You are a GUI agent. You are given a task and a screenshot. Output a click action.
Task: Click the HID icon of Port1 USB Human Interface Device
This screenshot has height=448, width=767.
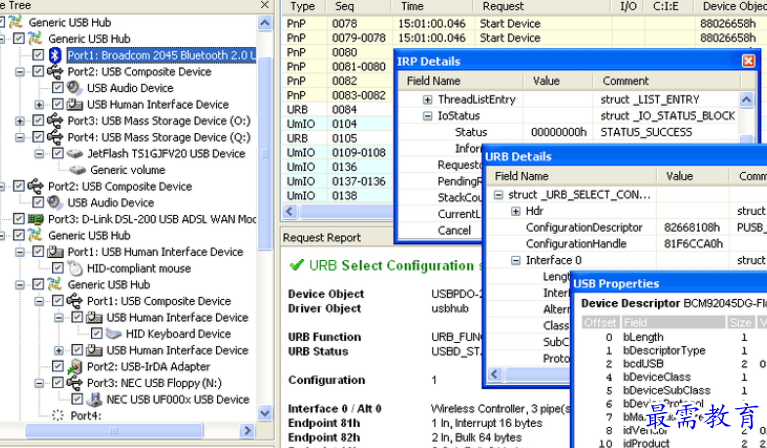(x=55, y=252)
